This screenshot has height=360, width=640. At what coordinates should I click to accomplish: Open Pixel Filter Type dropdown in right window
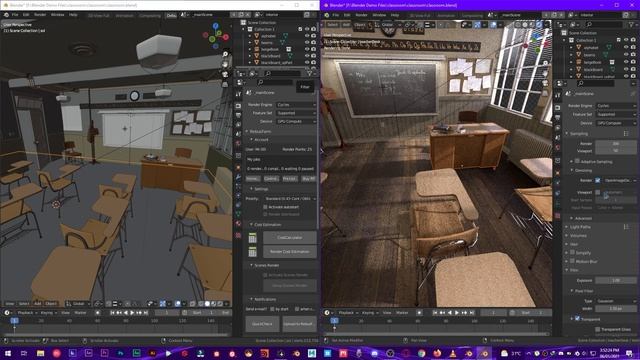click(x=616, y=301)
